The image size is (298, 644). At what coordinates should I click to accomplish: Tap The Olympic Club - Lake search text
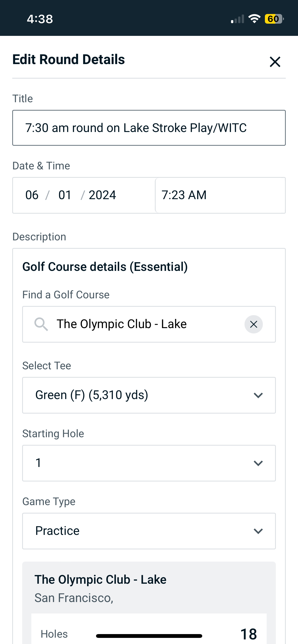[x=122, y=324]
